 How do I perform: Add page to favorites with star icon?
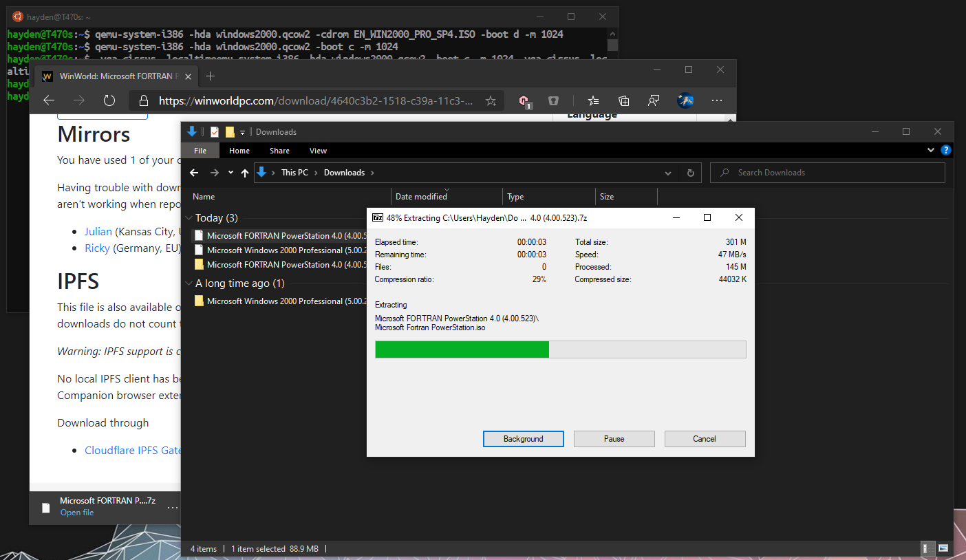point(491,100)
